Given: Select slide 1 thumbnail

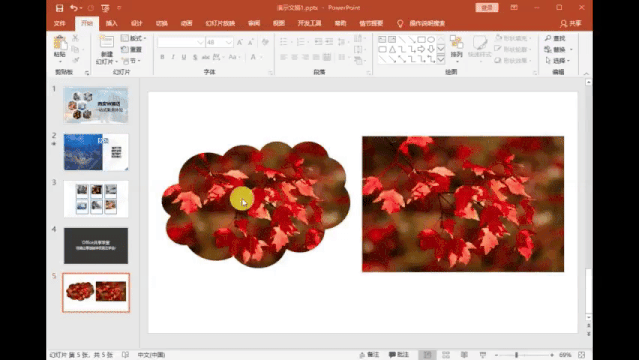Looking at the screenshot, I should tap(96, 105).
